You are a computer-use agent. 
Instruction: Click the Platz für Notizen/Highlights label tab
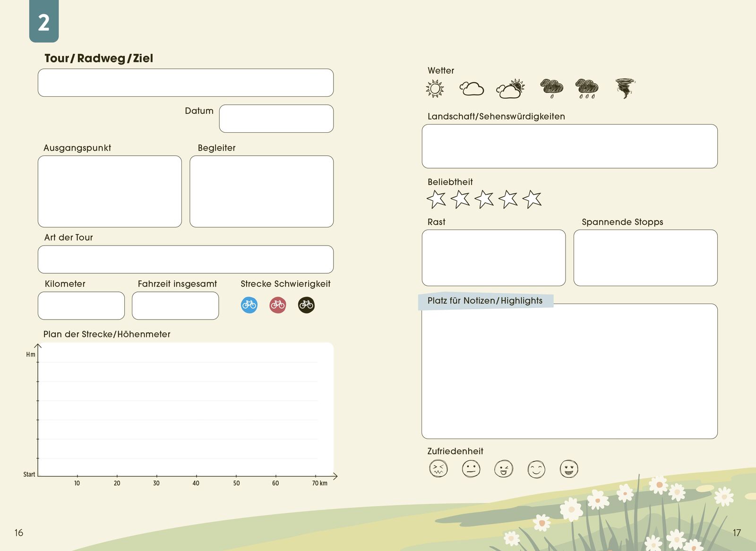point(485,301)
